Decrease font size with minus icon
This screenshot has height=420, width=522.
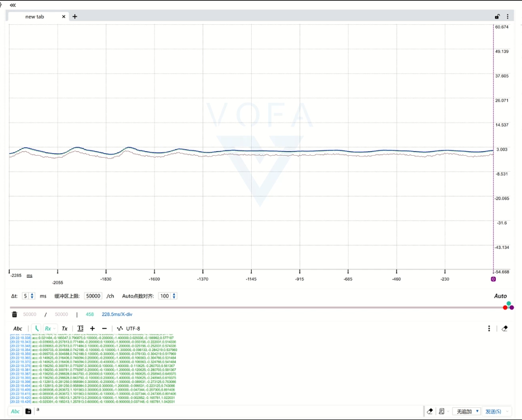tap(104, 328)
